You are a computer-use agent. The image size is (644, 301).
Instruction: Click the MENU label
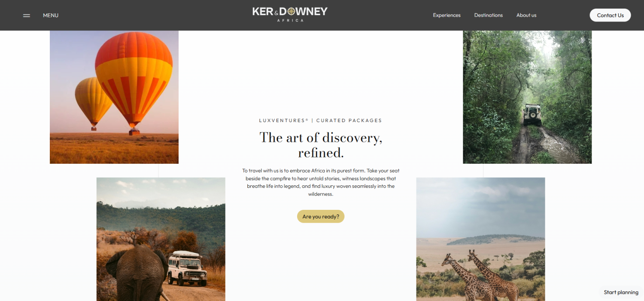[x=51, y=15]
